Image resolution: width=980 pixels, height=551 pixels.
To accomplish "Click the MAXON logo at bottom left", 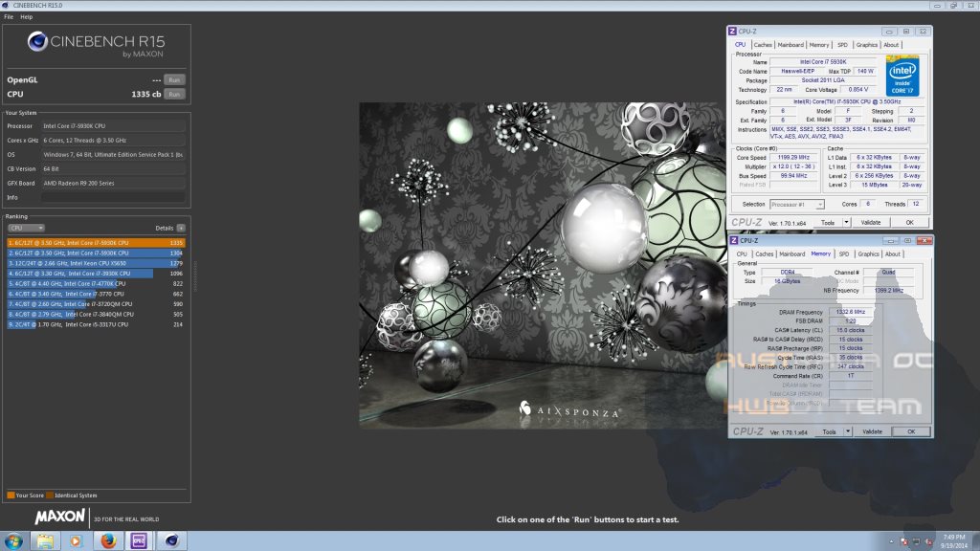I will pos(60,517).
